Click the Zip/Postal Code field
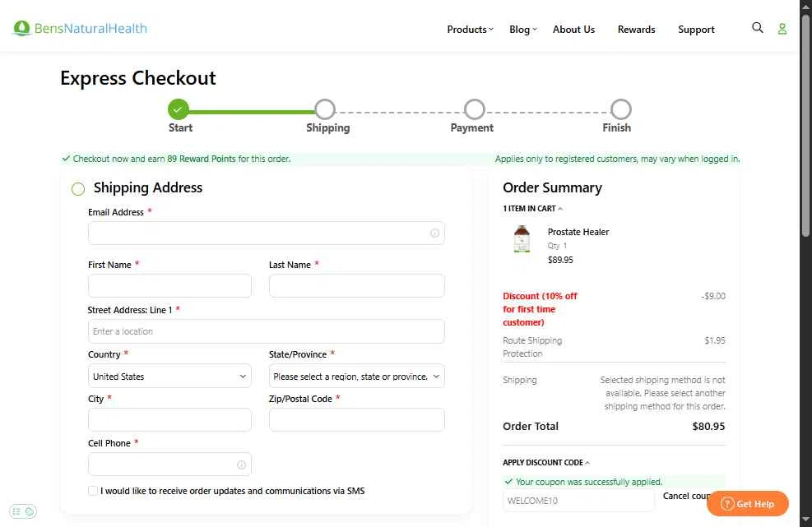This screenshot has width=812, height=527. pos(356,420)
